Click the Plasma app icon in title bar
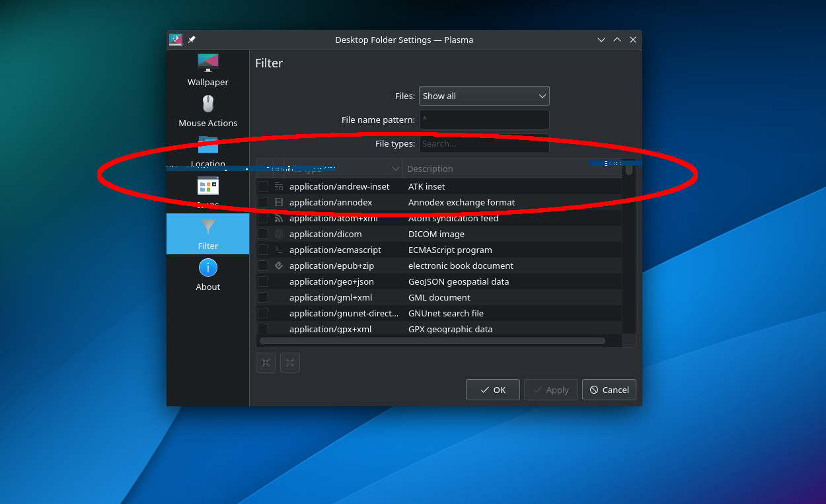The width and height of the screenshot is (826, 504). pyautogui.click(x=176, y=40)
